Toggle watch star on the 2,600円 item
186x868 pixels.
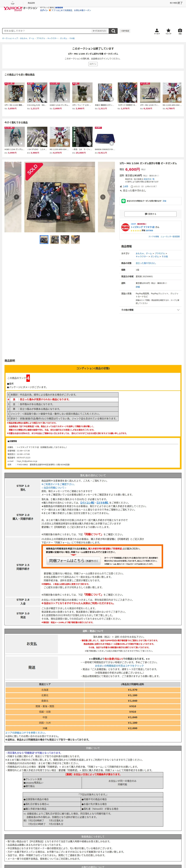point(66,99)
